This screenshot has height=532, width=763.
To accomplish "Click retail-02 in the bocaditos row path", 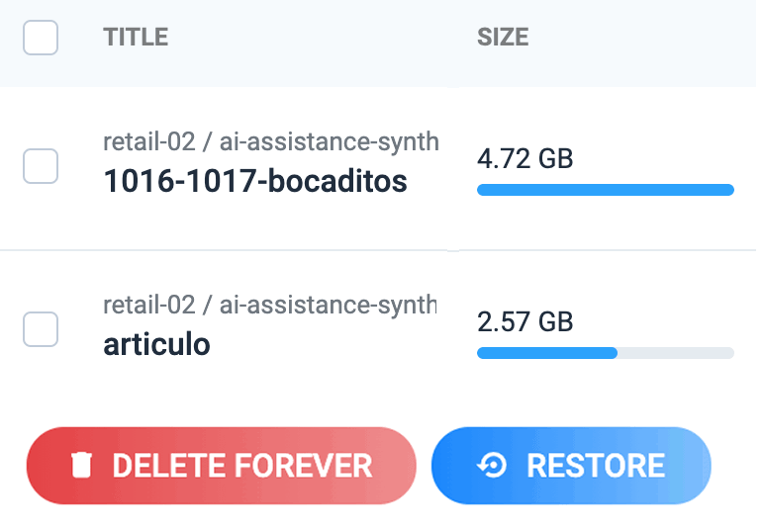I will click(x=149, y=142).
